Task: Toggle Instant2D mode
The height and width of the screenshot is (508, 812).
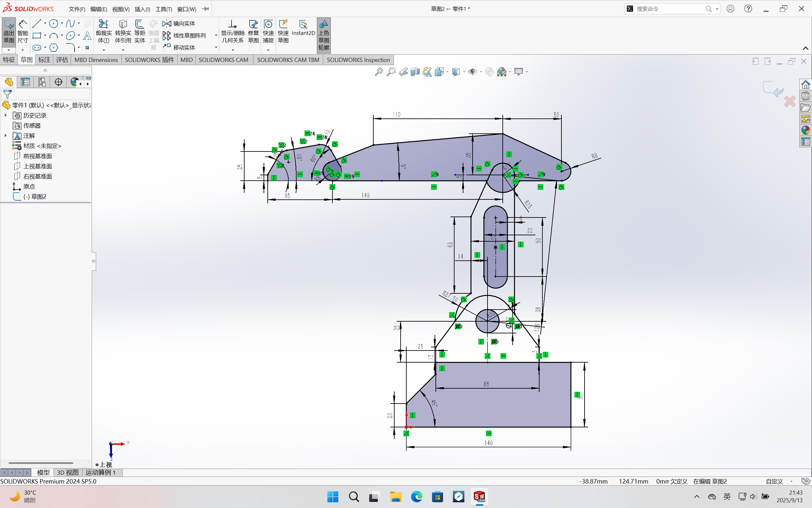Action: [x=303, y=28]
